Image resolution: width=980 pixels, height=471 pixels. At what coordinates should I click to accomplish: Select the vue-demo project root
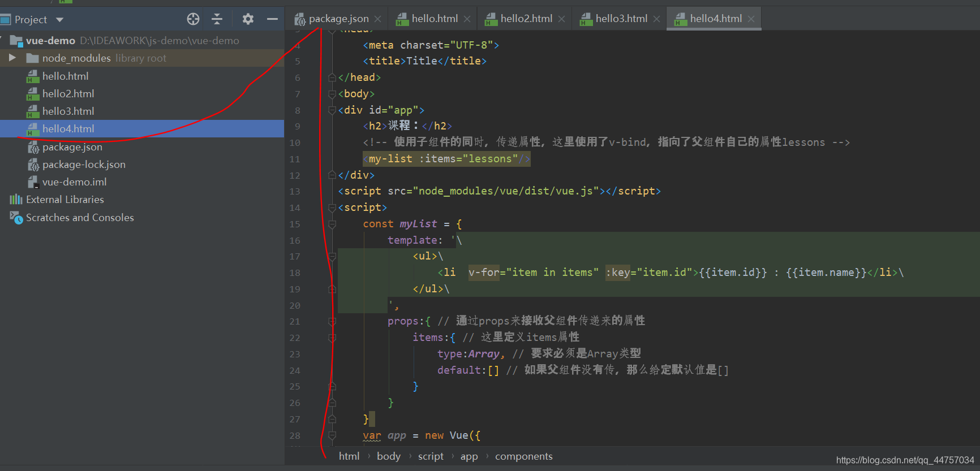50,41
